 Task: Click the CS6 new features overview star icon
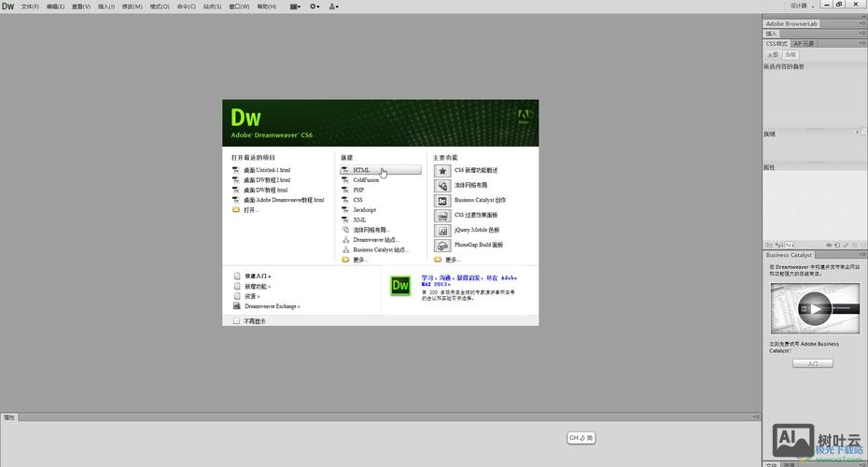tap(442, 171)
